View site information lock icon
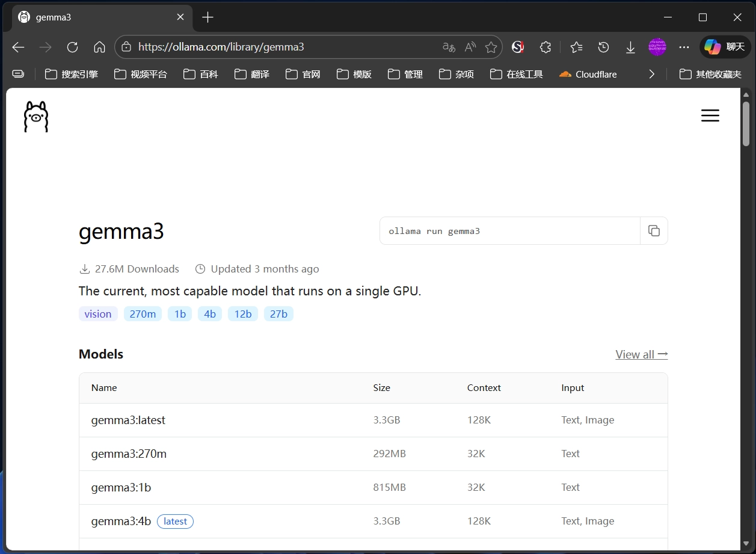 (126, 47)
